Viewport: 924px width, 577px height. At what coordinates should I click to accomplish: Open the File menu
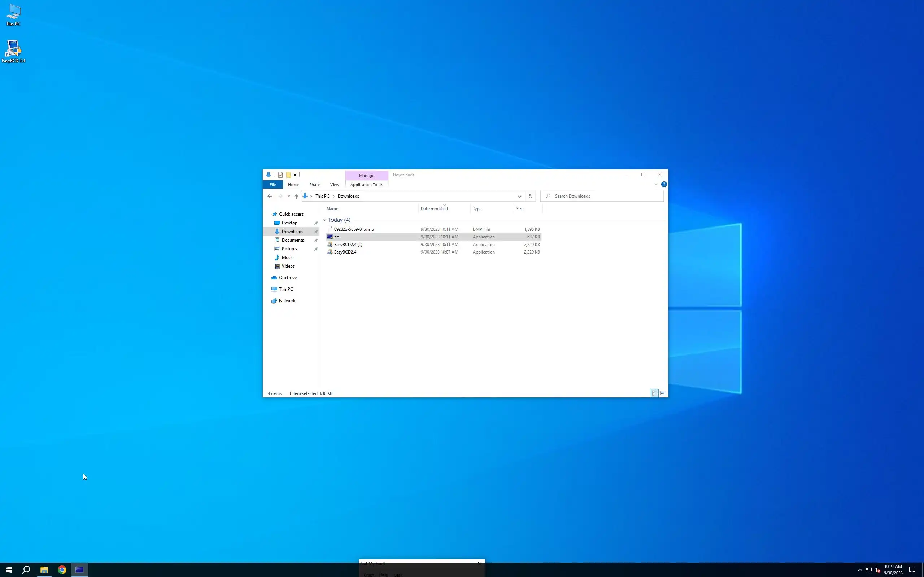(x=273, y=185)
